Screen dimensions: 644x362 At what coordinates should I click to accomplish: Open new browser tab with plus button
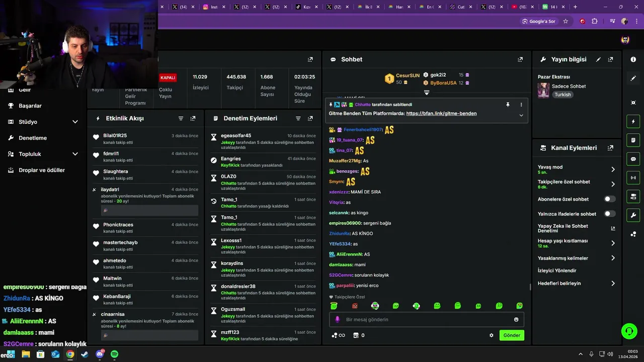pos(575,7)
